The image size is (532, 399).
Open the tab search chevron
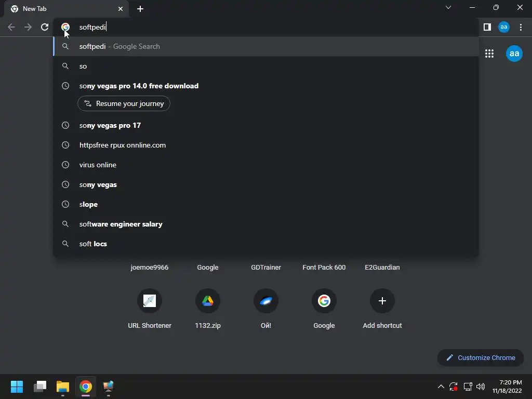448,7
